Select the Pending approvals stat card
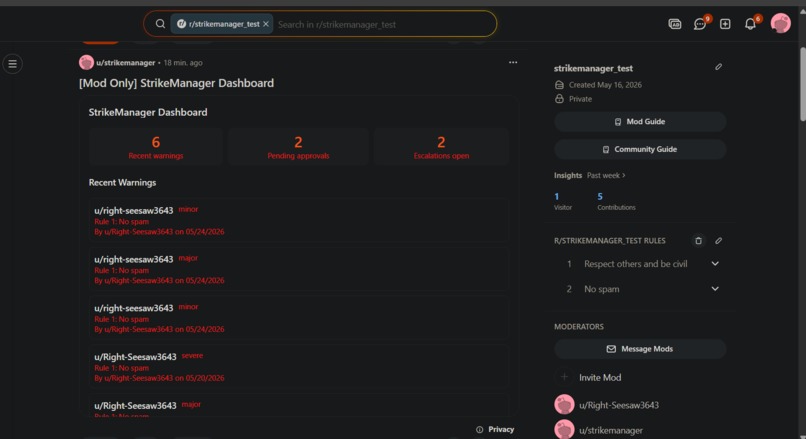 click(x=298, y=147)
